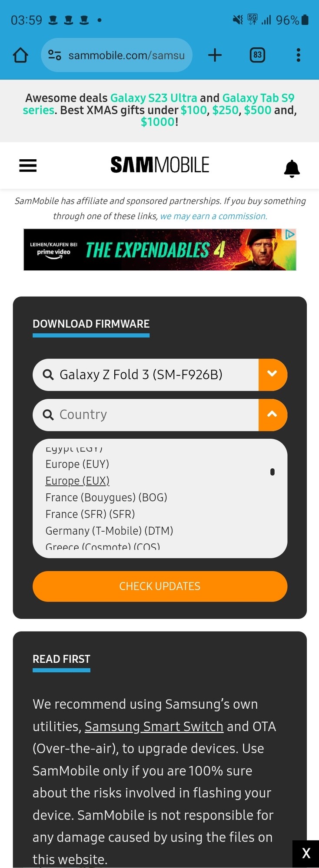The width and height of the screenshot is (319, 868).
Task: Select Germany (T-Mobile) (DTM) option
Action: (x=109, y=531)
